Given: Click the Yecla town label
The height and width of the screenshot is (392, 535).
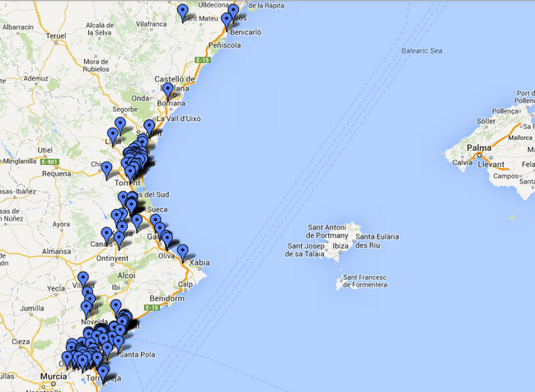Looking at the screenshot, I should point(56,288).
